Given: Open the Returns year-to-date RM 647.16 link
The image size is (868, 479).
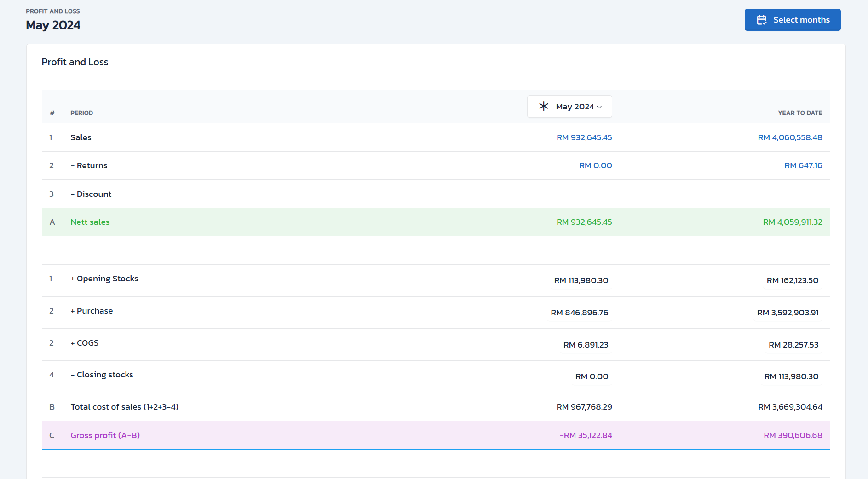Looking at the screenshot, I should [x=803, y=165].
